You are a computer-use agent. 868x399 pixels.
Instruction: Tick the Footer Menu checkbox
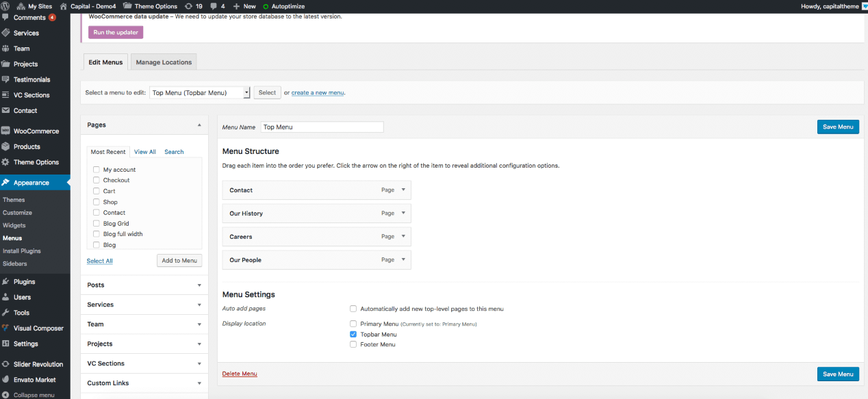(x=353, y=344)
